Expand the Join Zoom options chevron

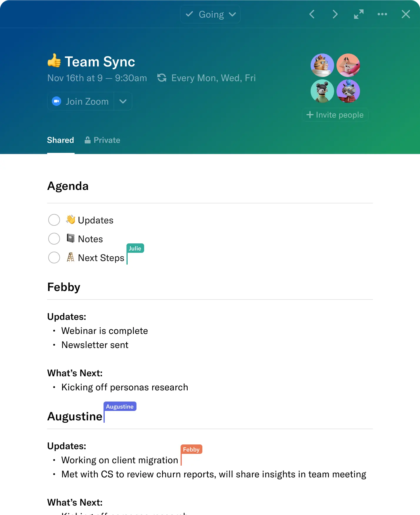coord(123,101)
